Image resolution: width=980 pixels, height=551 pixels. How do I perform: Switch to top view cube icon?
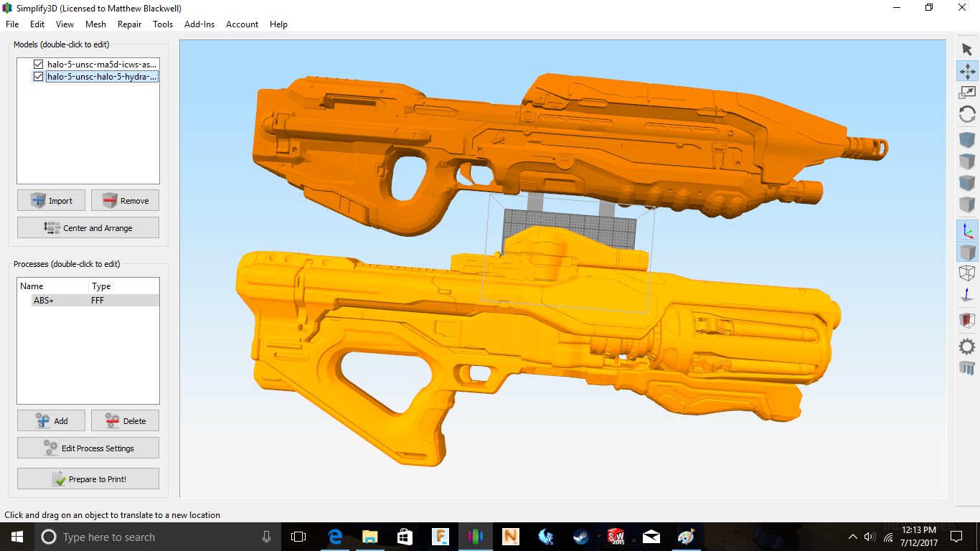pyautogui.click(x=967, y=161)
